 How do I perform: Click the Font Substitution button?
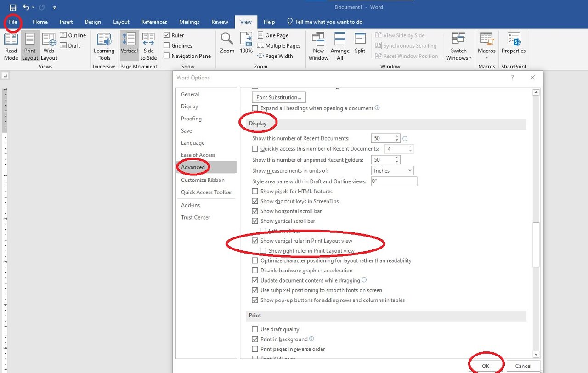click(x=279, y=97)
